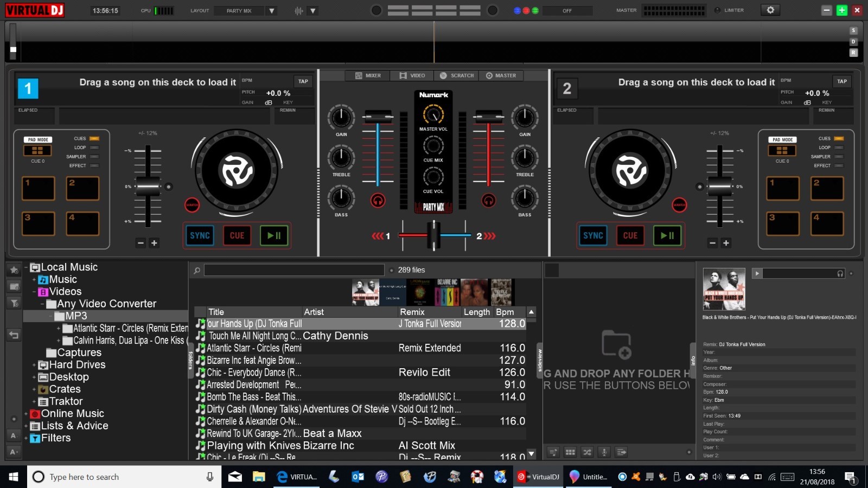
Task: Expand the Online Music tree node
Action: point(25,414)
